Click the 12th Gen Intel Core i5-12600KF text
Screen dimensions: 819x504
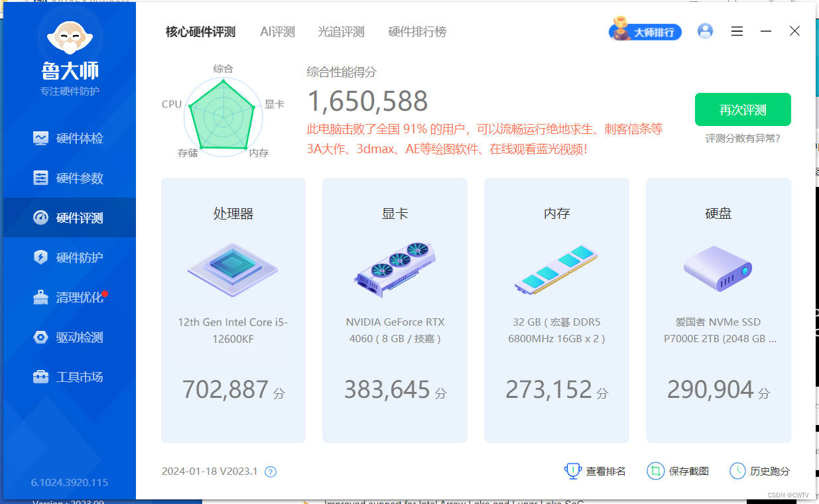[233, 330]
